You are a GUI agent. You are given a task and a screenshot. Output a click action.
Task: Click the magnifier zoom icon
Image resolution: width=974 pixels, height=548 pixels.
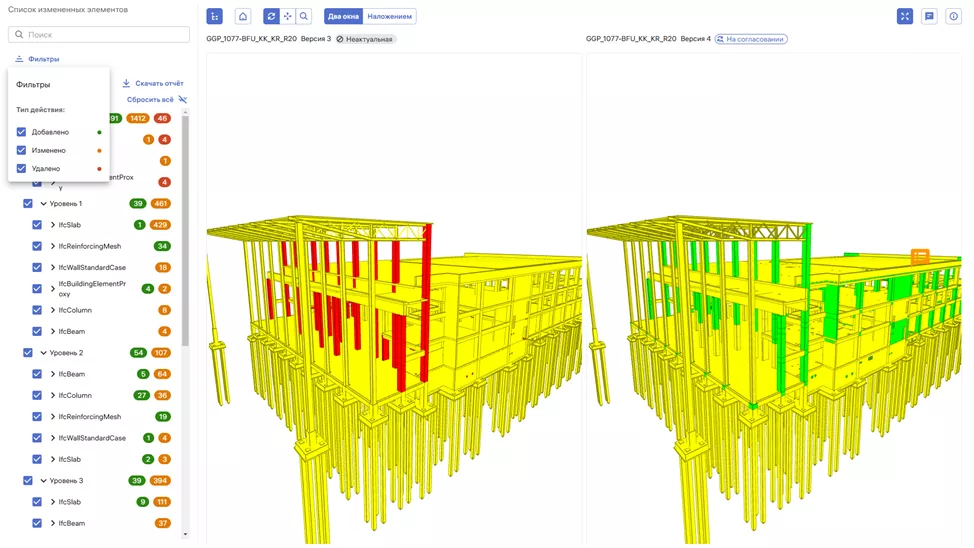tap(304, 16)
